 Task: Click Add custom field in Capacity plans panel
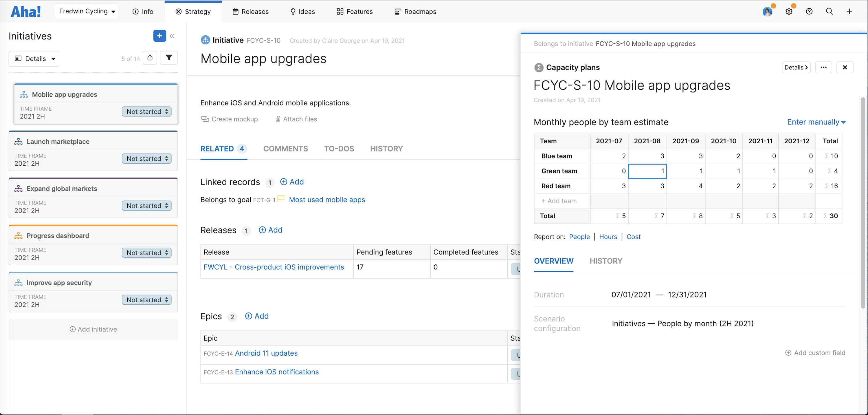click(x=815, y=352)
